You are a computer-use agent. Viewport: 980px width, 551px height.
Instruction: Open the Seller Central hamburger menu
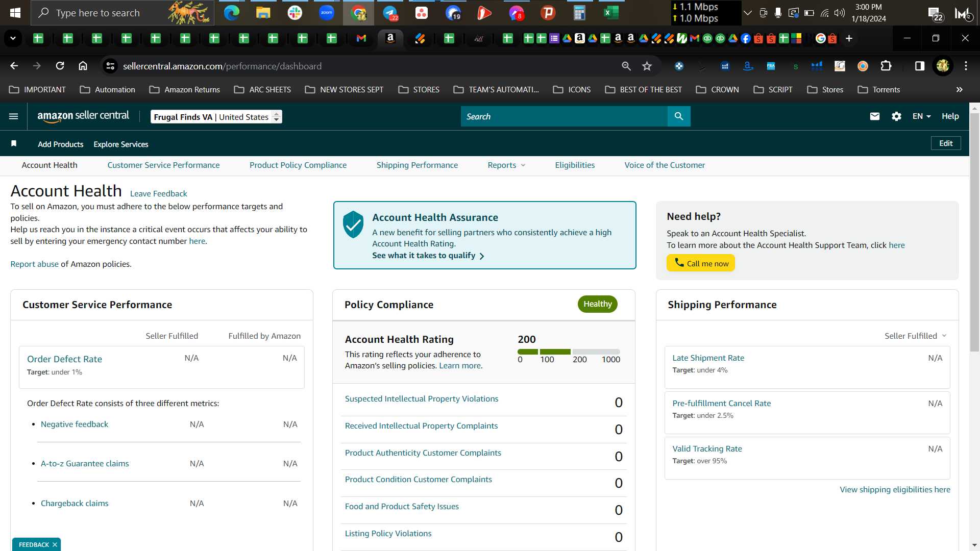[14, 116]
